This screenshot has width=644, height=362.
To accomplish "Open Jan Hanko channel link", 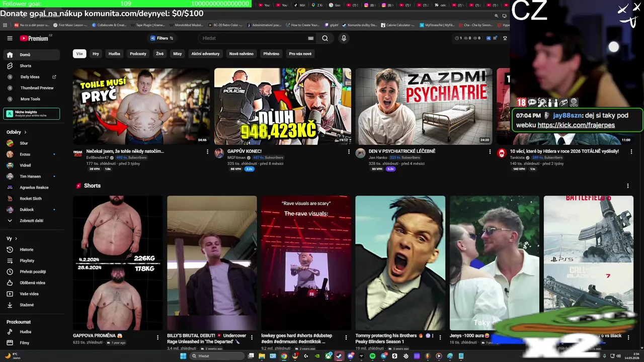I will (x=377, y=157).
